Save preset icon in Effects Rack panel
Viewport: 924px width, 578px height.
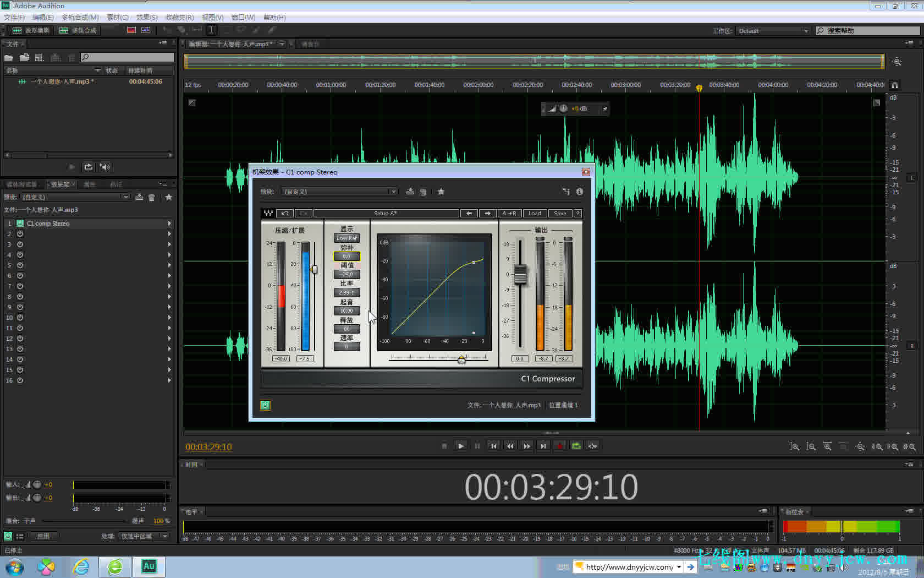pyautogui.click(x=139, y=197)
